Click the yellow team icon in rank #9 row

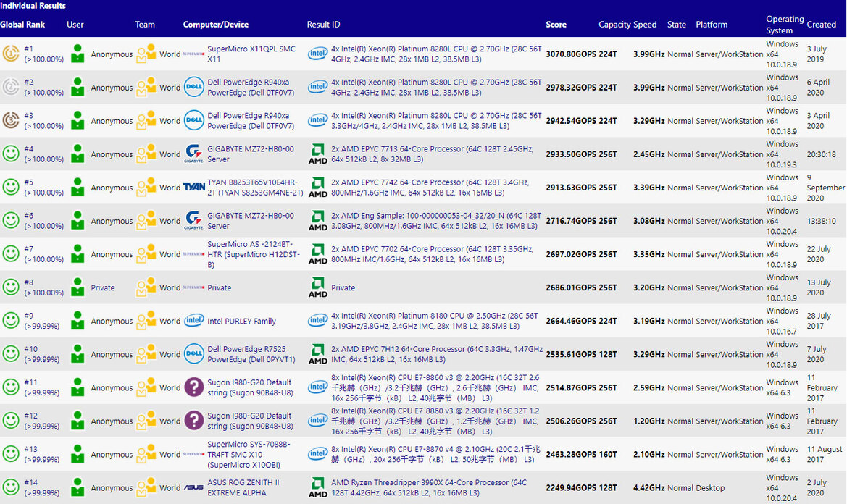146,321
